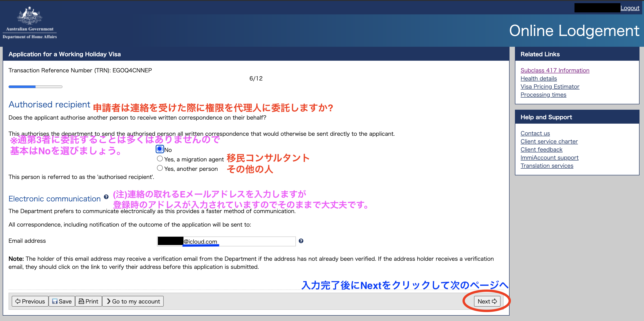Click the Print button with printer icon

click(x=89, y=301)
